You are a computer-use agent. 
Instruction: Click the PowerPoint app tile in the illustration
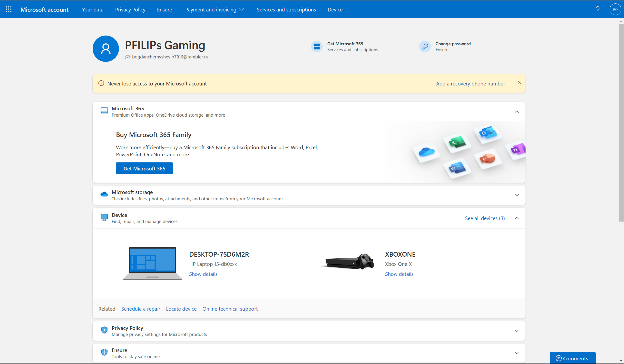(488, 159)
